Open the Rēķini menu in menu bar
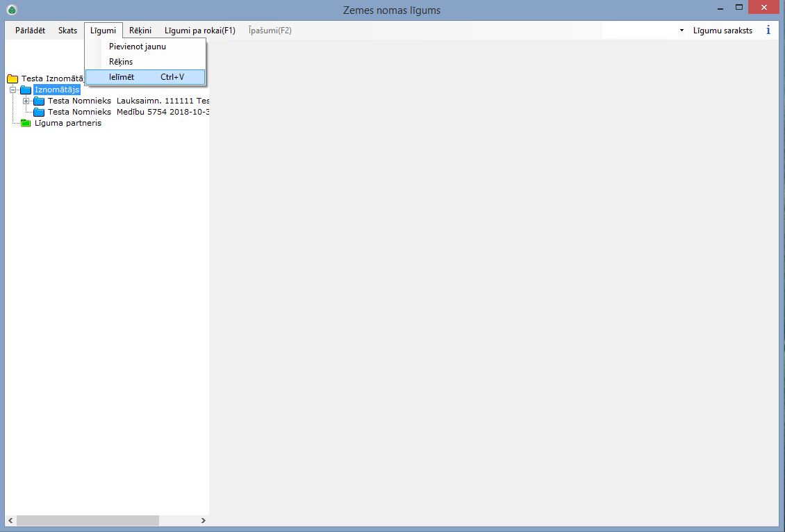This screenshot has width=785, height=532. click(x=140, y=31)
